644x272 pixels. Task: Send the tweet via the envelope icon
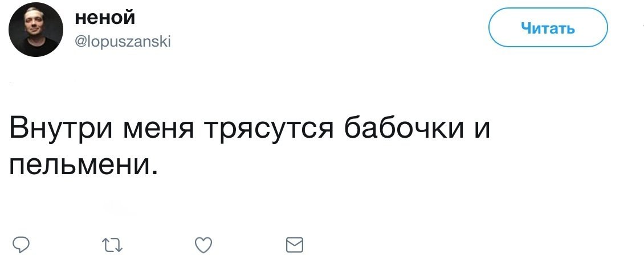pos(294,245)
